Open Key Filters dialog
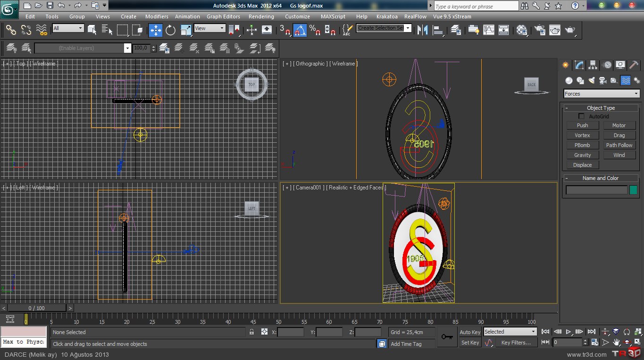Viewport: 644px width, 360px height. click(516, 343)
